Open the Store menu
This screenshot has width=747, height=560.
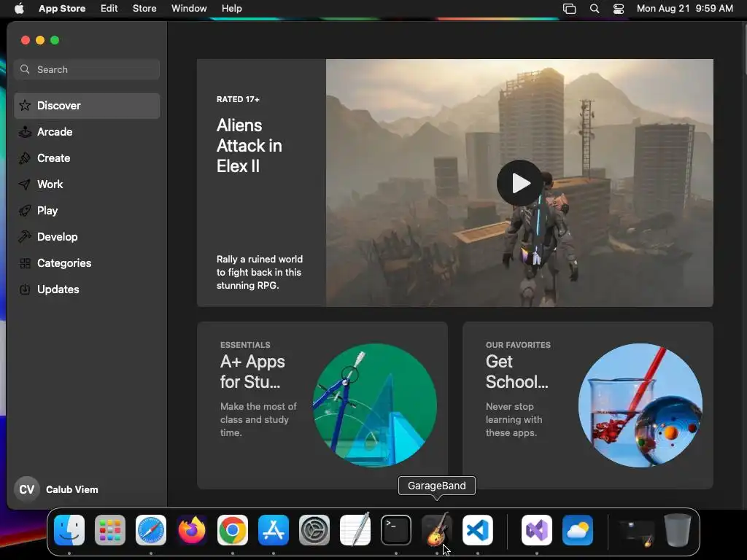144,9
